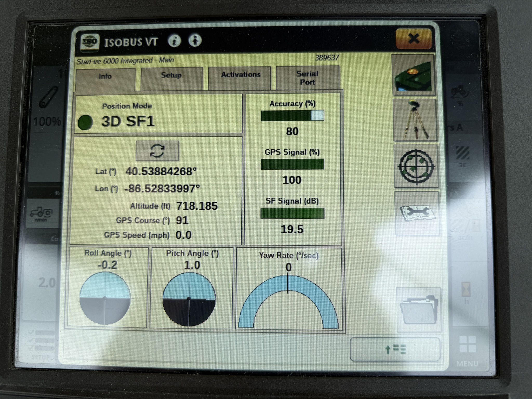Click the latitude value 40.53884268°
The width and height of the screenshot is (532, 399).
point(161,171)
